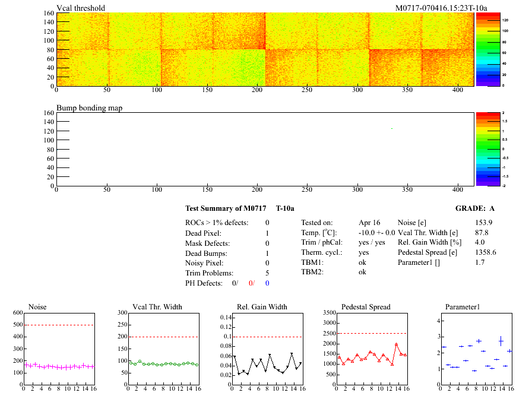This screenshot has width=532, height=399.
Task: Click the Trim Problems value 5
Action: point(267,273)
